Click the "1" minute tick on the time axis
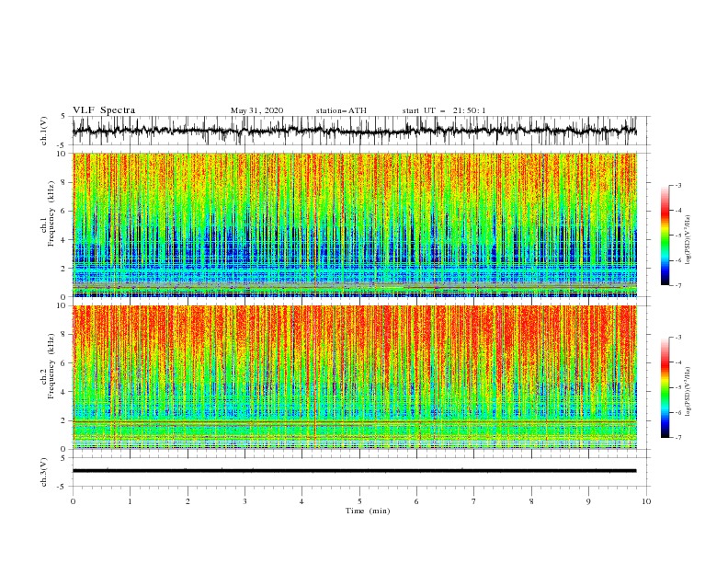728x563 pixels. click(131, 501)
